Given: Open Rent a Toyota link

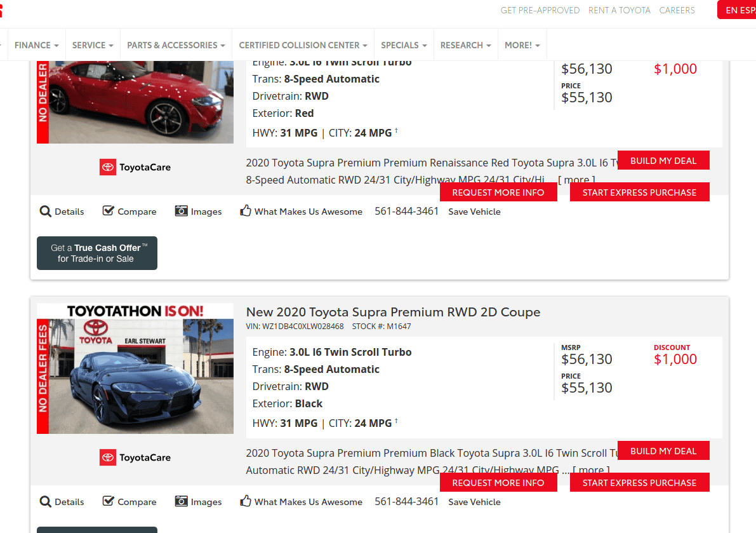Looking at the screenshot, I should (x=619, y=10).
